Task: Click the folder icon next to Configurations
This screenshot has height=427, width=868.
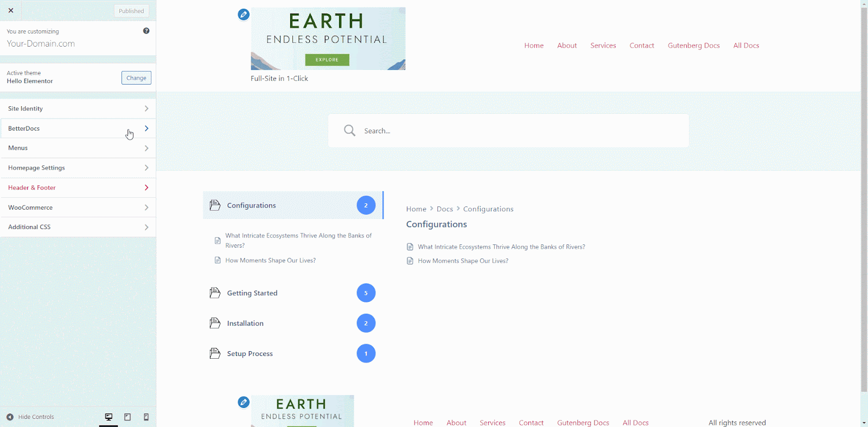Action: 215,205
